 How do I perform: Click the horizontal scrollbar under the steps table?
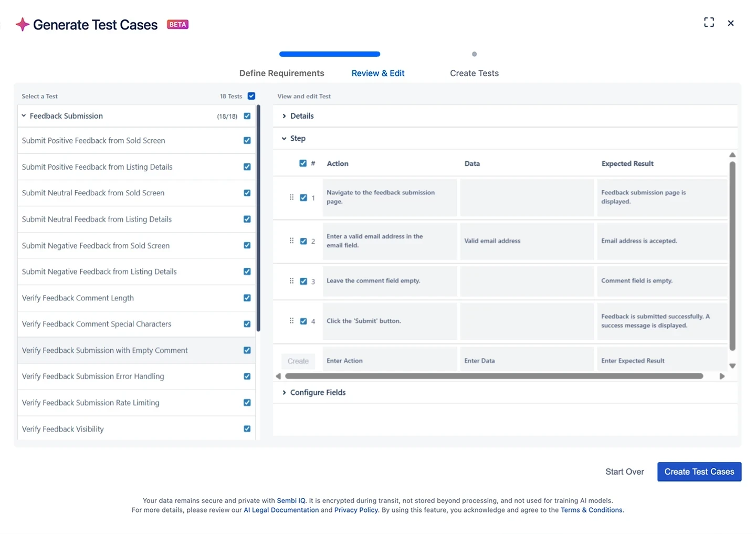[x=493, y=376]
